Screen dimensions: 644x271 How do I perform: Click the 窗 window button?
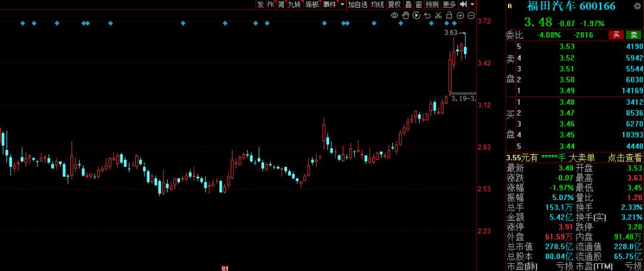(419, 5)
